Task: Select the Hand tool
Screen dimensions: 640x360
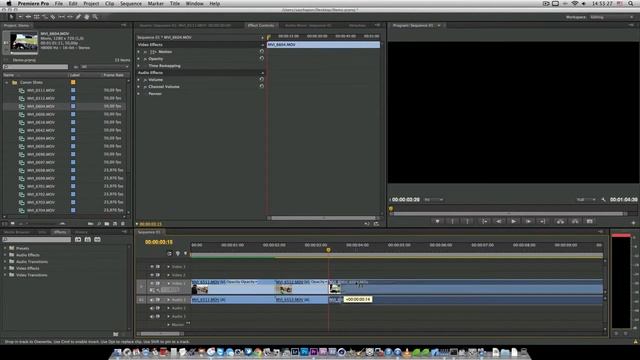Action: coord(87,17)
